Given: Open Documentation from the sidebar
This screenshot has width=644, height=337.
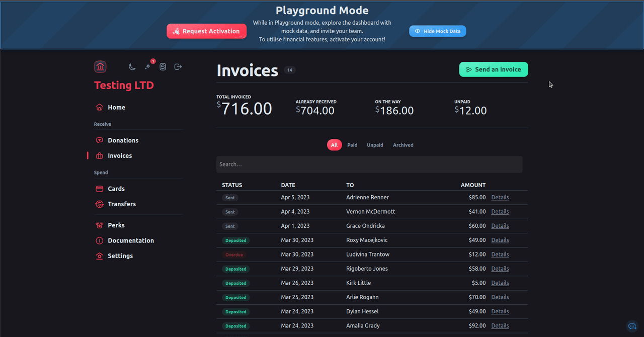Looking at the screenshot, I should [x=131, y=240].
